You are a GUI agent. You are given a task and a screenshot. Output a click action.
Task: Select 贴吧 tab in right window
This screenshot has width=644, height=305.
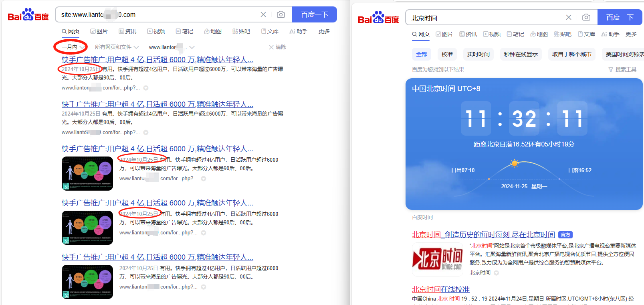pyautogui.click(x=563, y=34)
